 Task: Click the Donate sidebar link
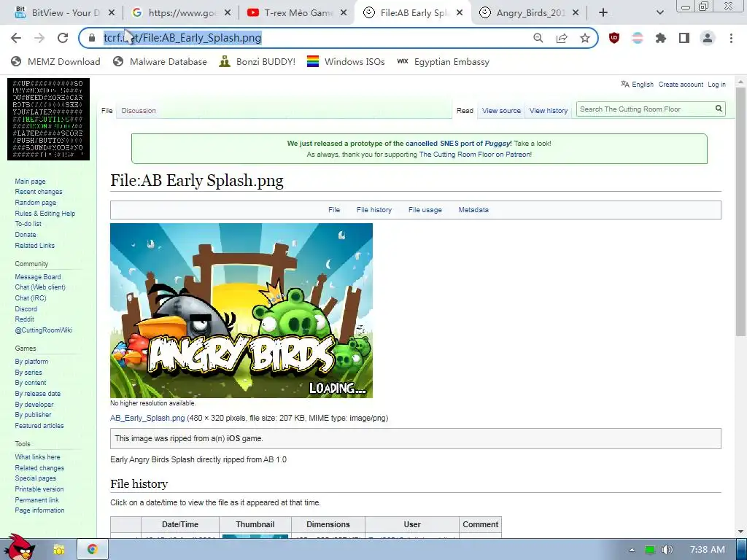[x=26, y=235]
